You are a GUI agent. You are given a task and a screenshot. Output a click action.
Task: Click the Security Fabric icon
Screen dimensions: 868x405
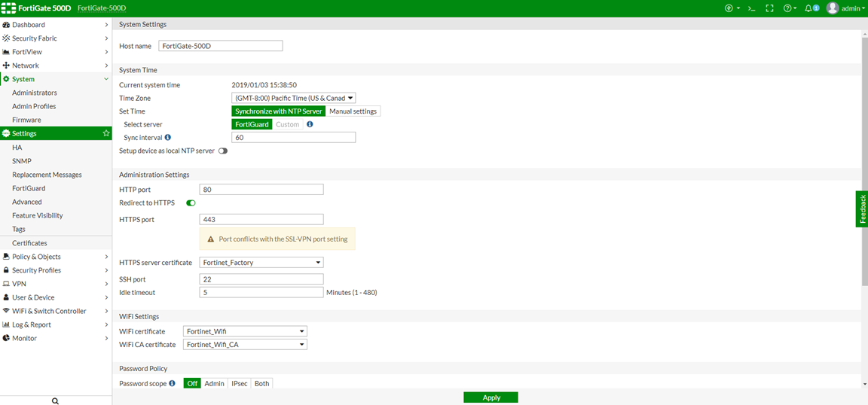pos(6,38)
